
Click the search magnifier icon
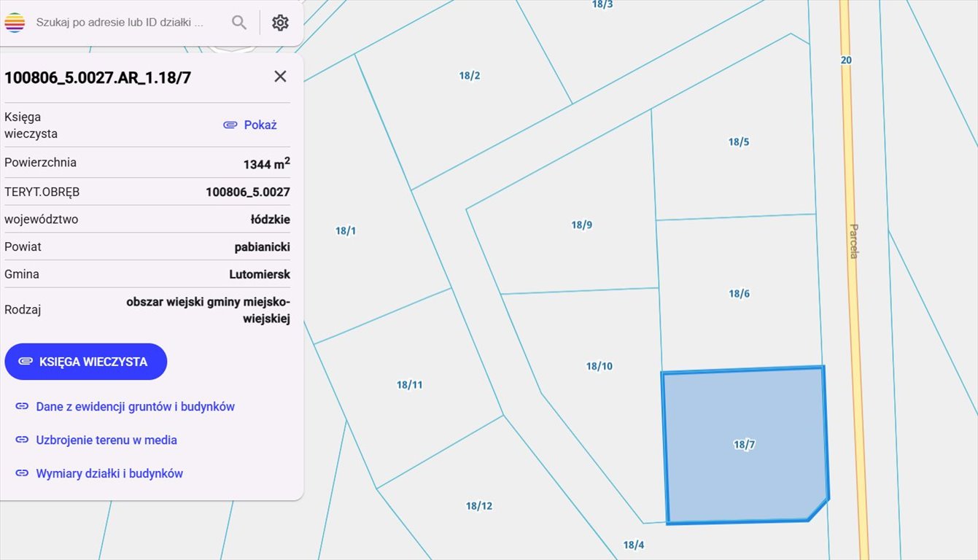pos(239,23)
